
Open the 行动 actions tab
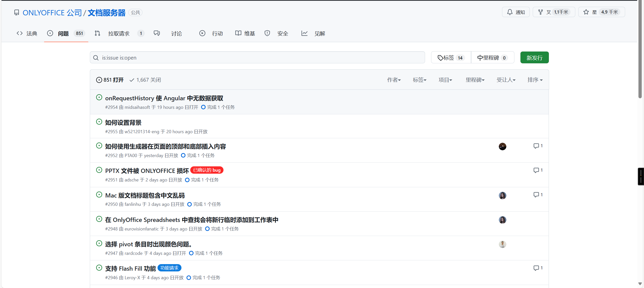click(x=211, y=33)
